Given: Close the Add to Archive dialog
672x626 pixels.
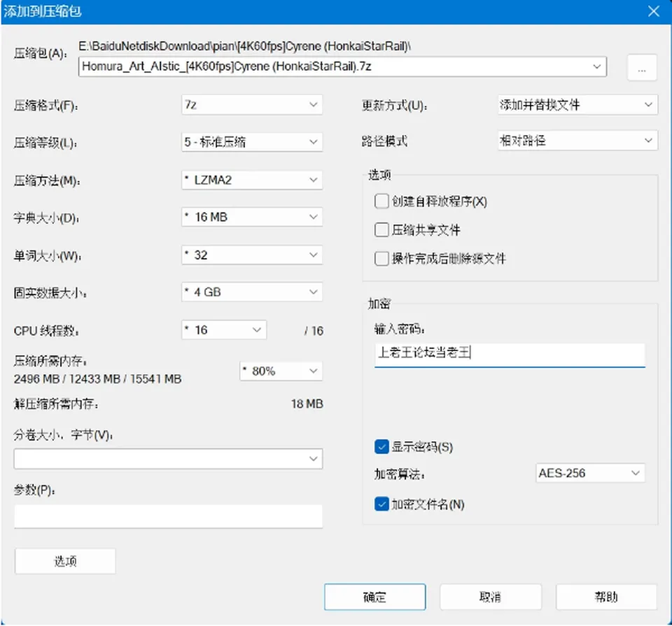Looking at the screenshot, I should pos(653,11).
